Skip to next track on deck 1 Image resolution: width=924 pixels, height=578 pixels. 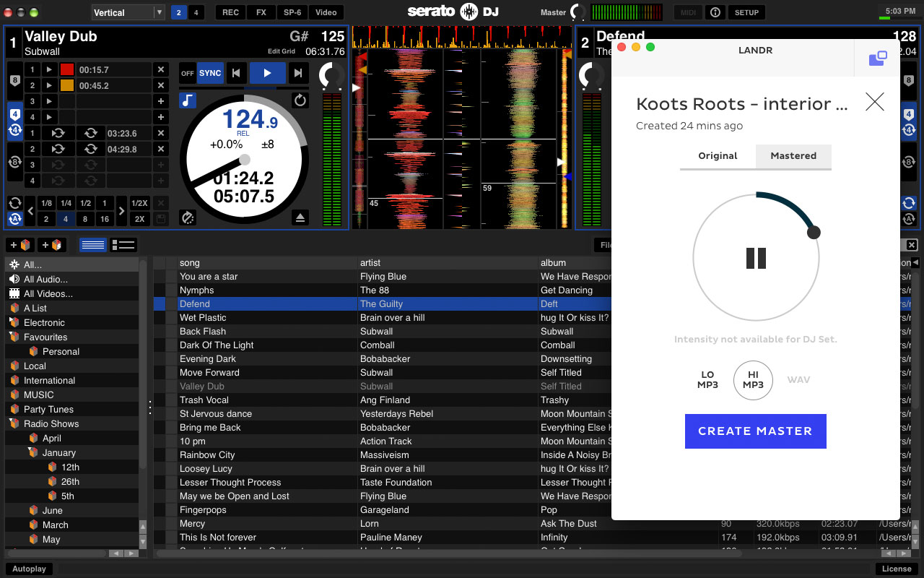297,73
